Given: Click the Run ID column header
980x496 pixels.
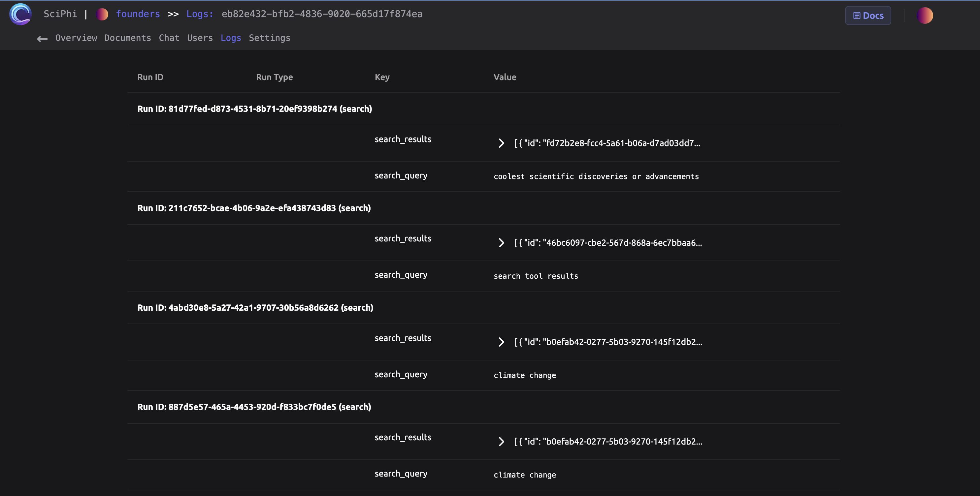Looking at the screenshot, I should coord(150,77).
